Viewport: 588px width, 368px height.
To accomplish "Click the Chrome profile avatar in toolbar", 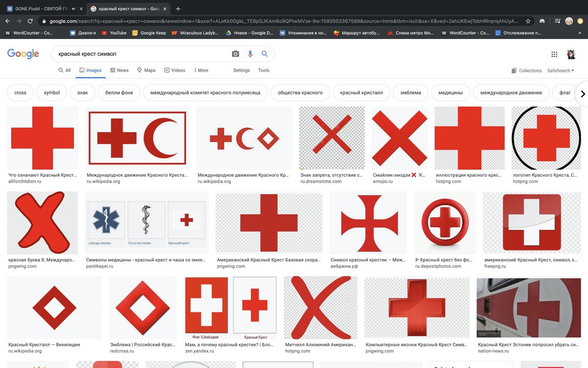I will click(x=569, y=21).
